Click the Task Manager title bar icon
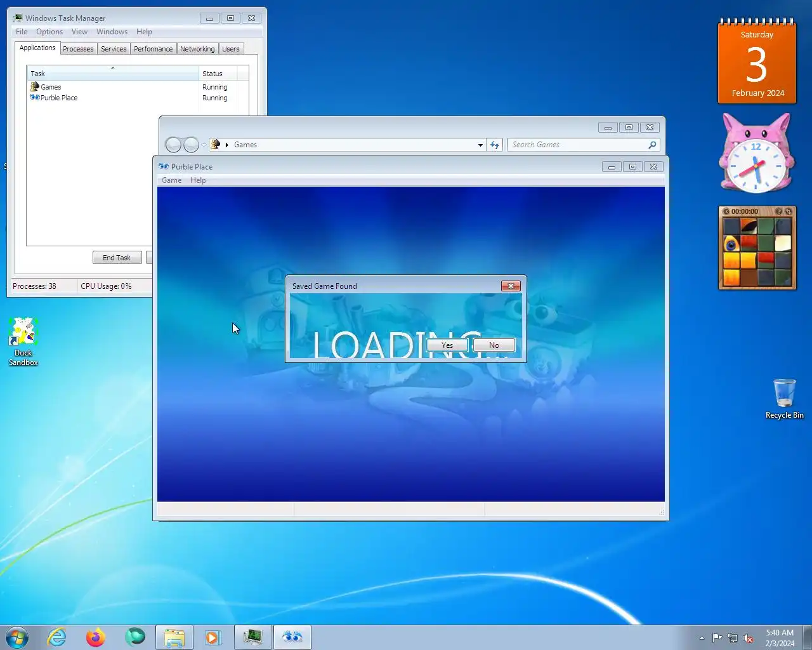This screenshot has width=812, height=650. click(18, 18)
